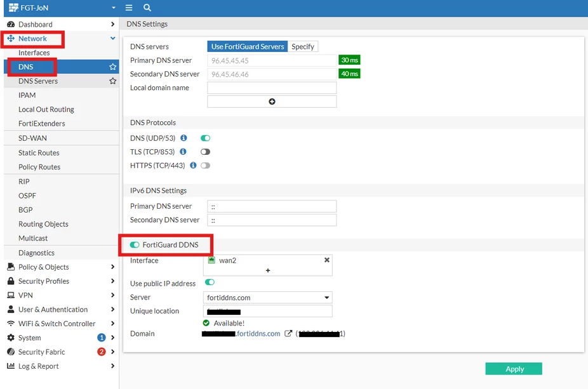Collapse the Network menu chevron
This screenshot has height=389, width=588.
tap(112, 38)
